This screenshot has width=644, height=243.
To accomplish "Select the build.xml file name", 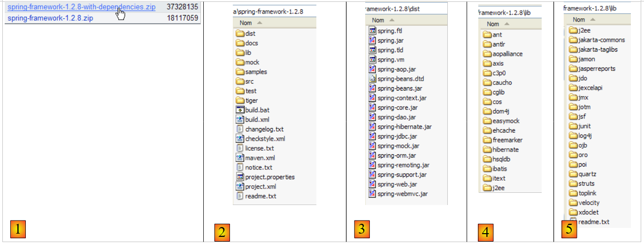I will point(257,120).
